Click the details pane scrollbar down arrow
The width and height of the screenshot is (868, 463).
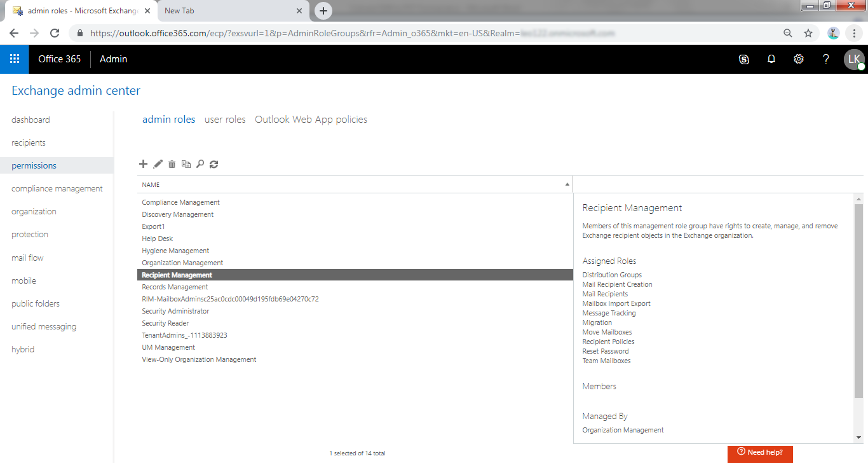pyautogui.click(x=859, y=437)
